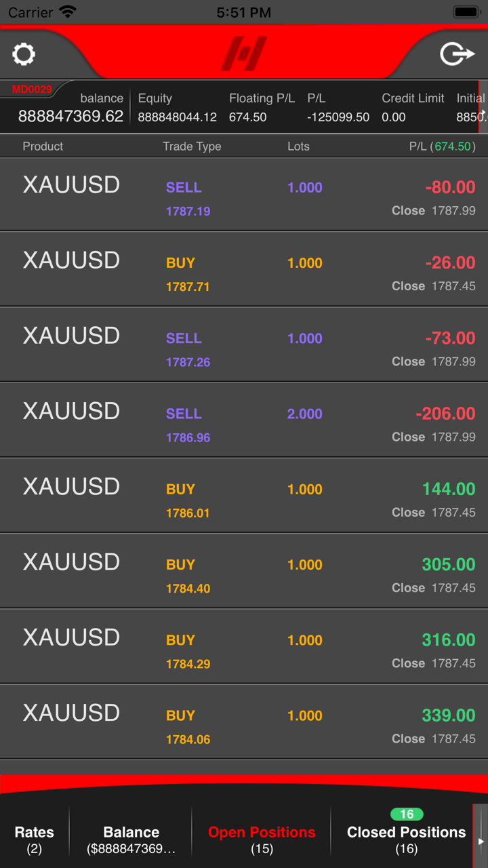Tap the position with 144.00 profit

(x=244, y=496)
